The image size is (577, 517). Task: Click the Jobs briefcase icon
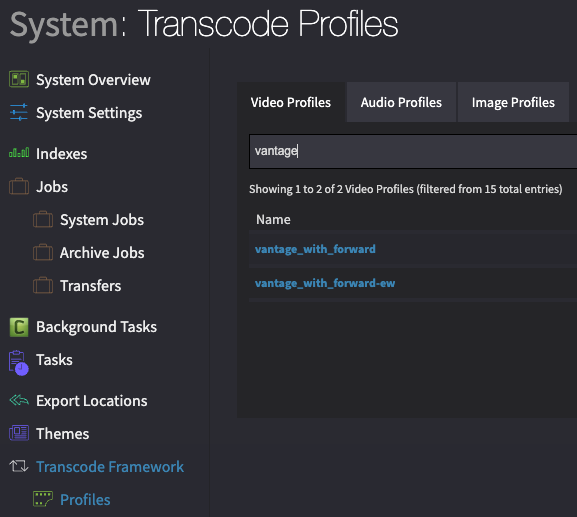click(19, 186)
